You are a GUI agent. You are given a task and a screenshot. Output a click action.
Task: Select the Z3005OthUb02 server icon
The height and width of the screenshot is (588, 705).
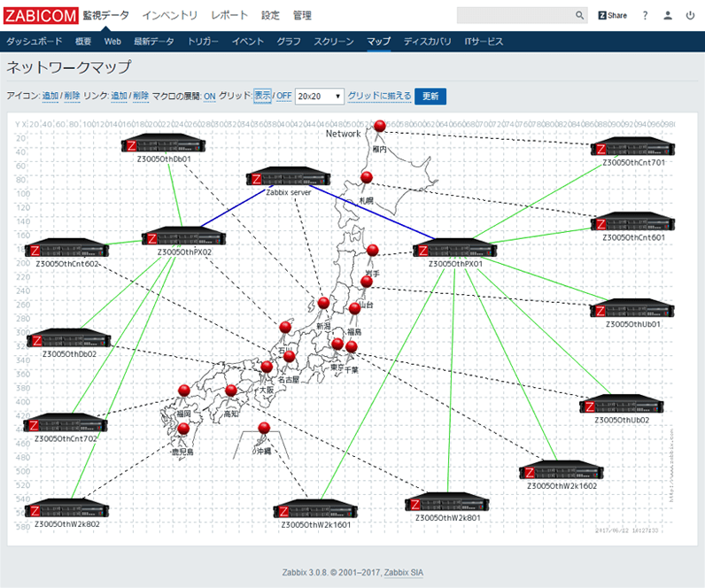(x=622, y=405)
